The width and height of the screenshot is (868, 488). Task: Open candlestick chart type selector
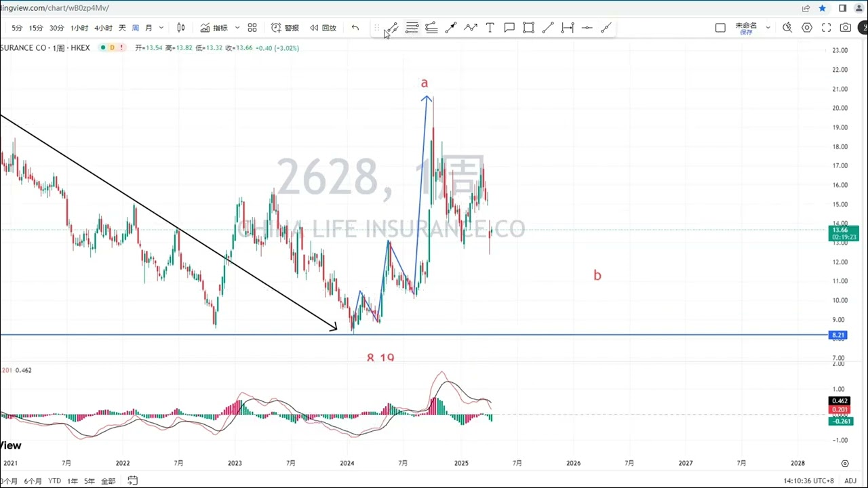pyautogui.click(x=181, y=28)
